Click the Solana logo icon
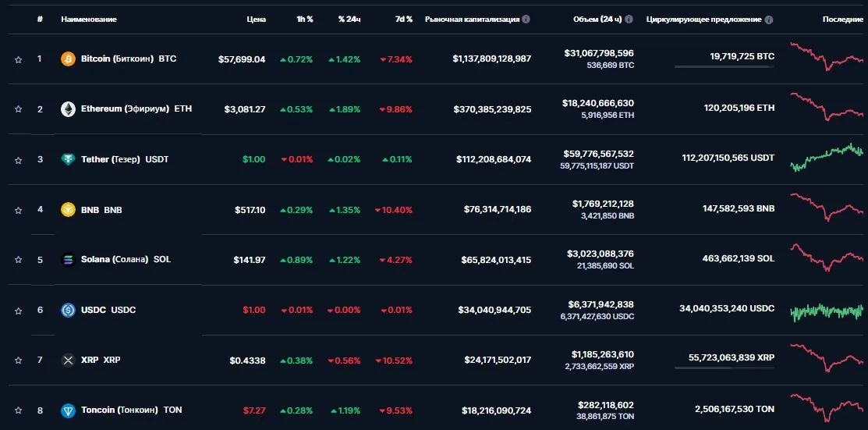This screenshot has height=430, width=868. pos(68,260)
